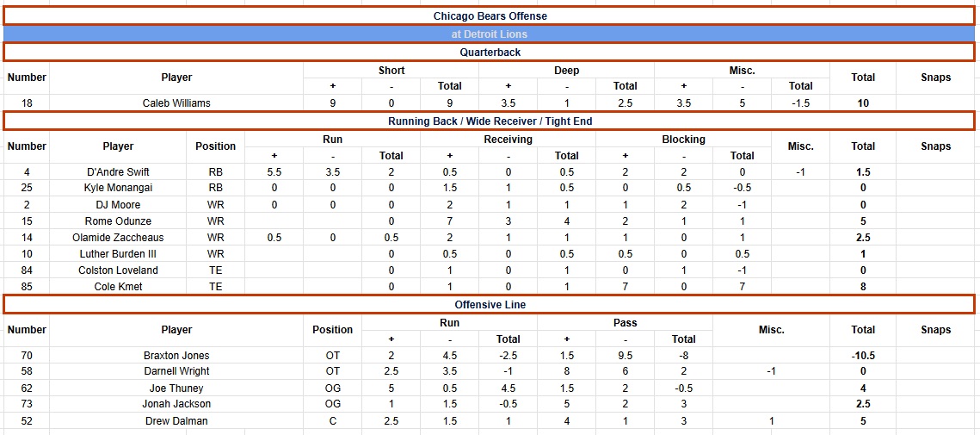Click the Darnell Wright player cell
Screen dimensions: 980x435
pos(176,371)
